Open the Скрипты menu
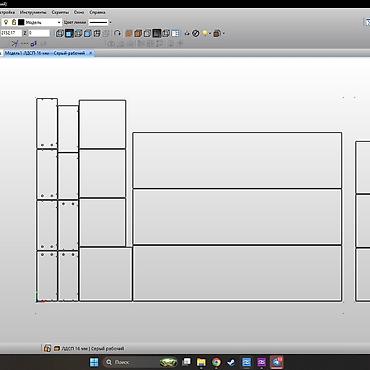This screenshot has height=370, width=370. pyautogui.click(x=60, y=12)
